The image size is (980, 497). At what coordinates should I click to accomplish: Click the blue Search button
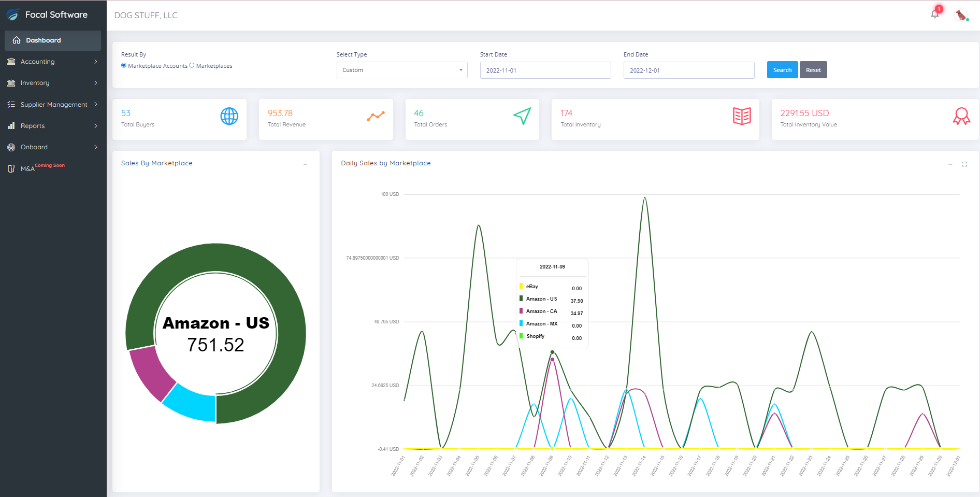[x=782, y=70]
